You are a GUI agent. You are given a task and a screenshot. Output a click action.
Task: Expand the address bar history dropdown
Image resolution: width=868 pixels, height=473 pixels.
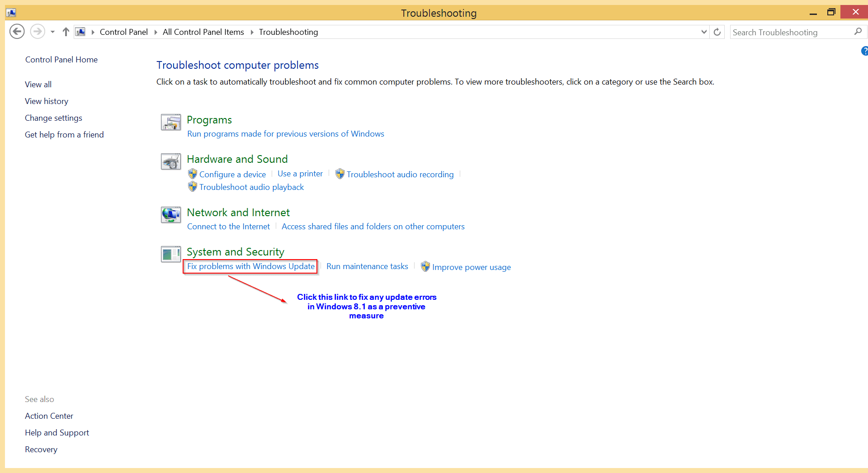tap(704, 32)
